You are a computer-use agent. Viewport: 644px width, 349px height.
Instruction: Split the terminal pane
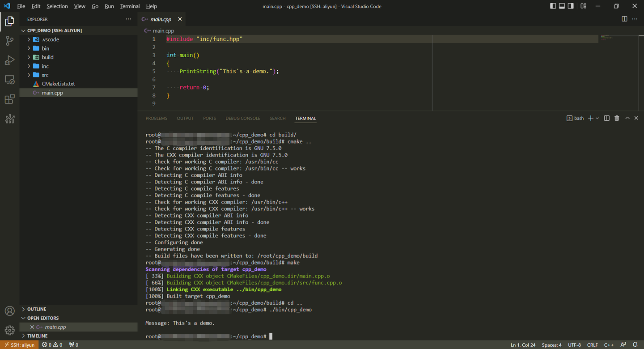606,118
